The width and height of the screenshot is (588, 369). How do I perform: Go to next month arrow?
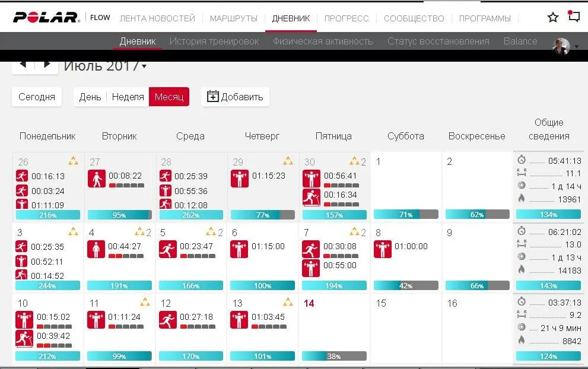(47, 65)
